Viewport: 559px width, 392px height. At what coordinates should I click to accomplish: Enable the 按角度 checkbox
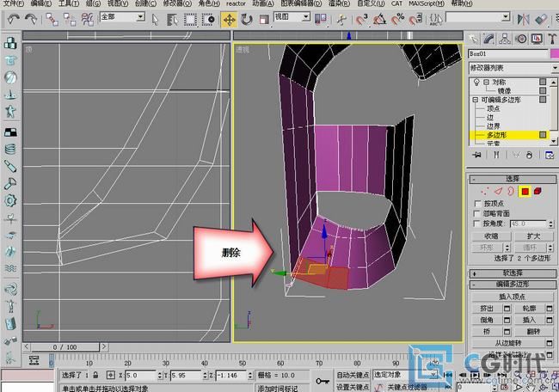(476, 224)
